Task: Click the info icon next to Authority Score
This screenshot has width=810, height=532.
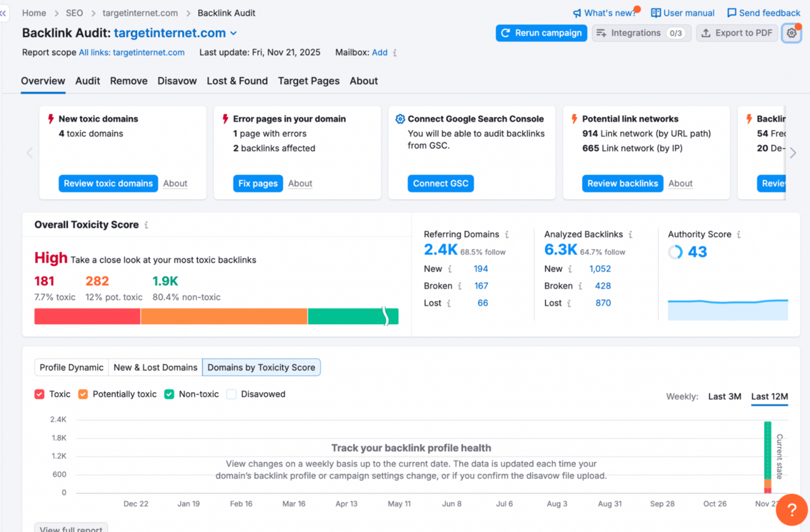Action: [739, 234]
